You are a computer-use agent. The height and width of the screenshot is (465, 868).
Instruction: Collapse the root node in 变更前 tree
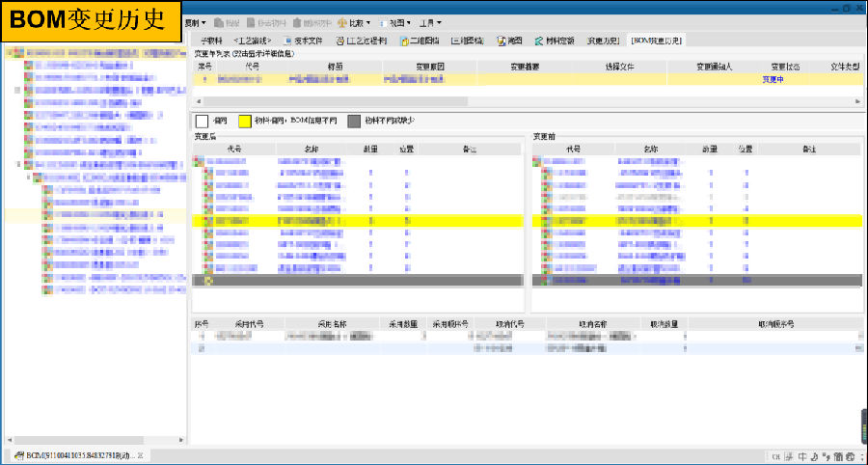(536, 162)
